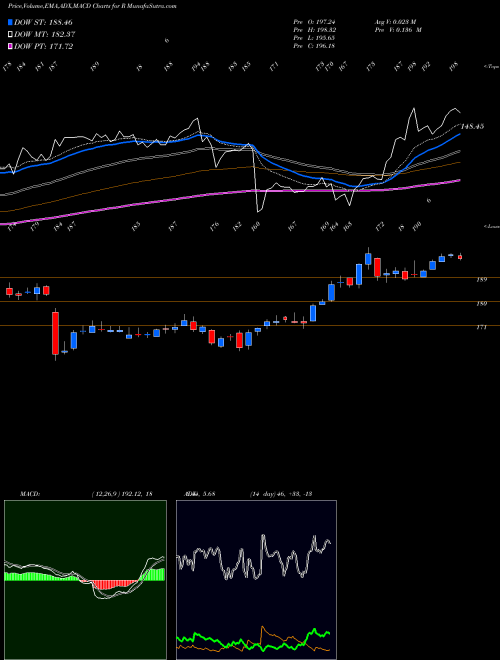Click the 148.45 EMA line label
The height and width of the screenshot is (660, 500).
point(473,126)
